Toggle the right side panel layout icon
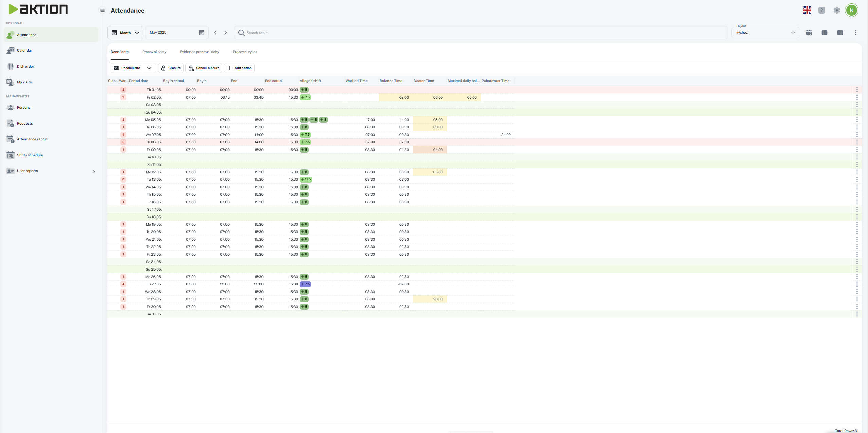Image resolution: width=868 pixels, height=433 pixels. (840, 33)
